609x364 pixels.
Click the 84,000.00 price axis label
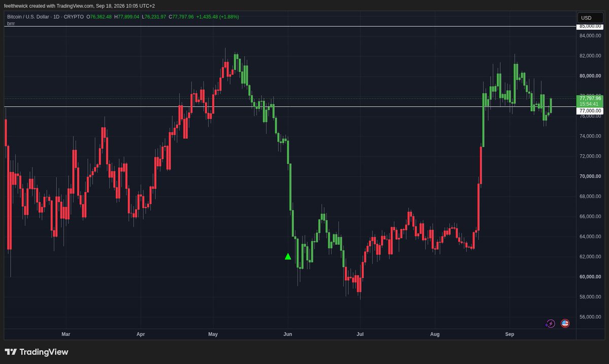point(590,35)
